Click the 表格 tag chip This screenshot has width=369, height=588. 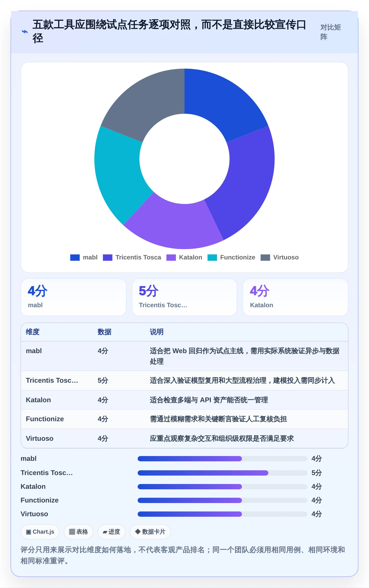coord(78,532)
